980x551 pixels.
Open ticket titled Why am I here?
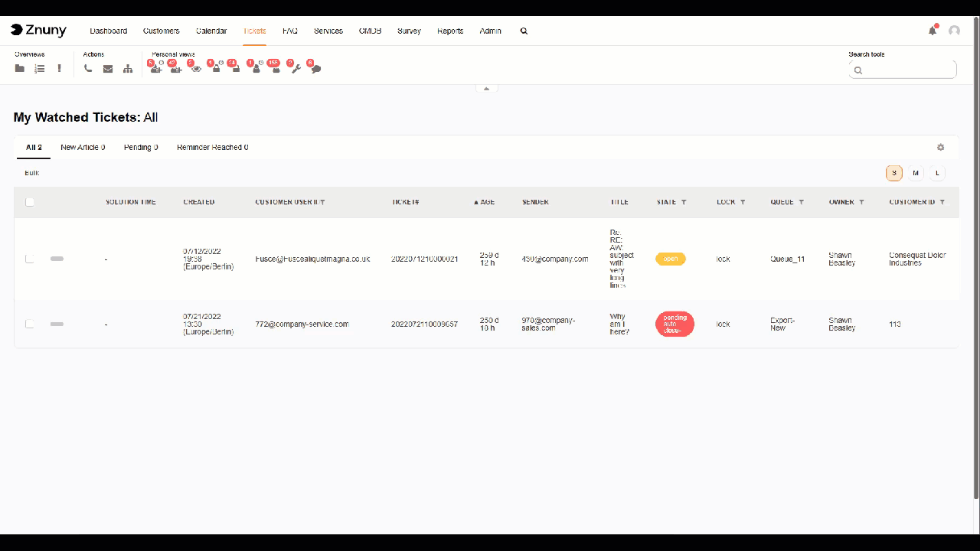[619, 324]
